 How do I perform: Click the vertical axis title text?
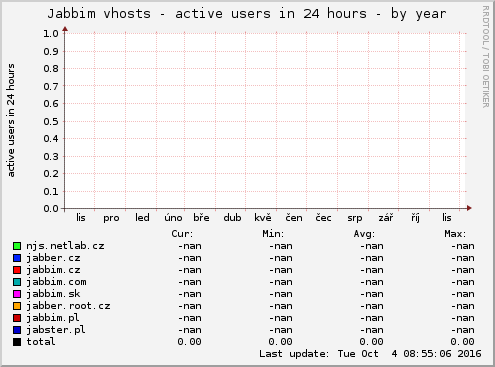point(10,120)
